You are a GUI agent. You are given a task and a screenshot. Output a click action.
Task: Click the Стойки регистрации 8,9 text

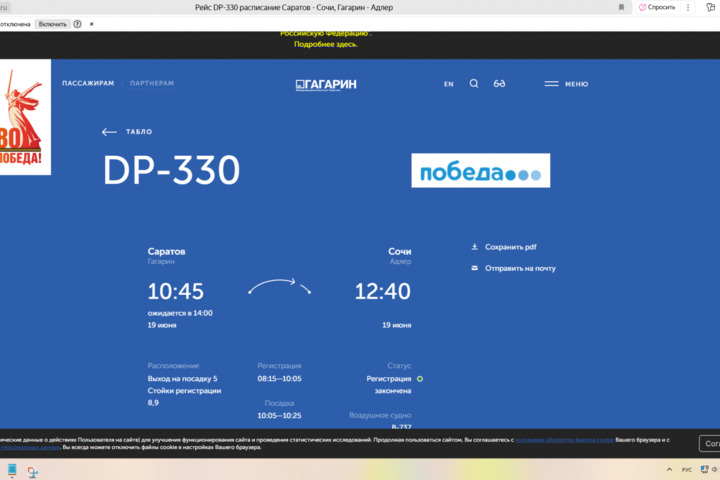click(184, 396)
